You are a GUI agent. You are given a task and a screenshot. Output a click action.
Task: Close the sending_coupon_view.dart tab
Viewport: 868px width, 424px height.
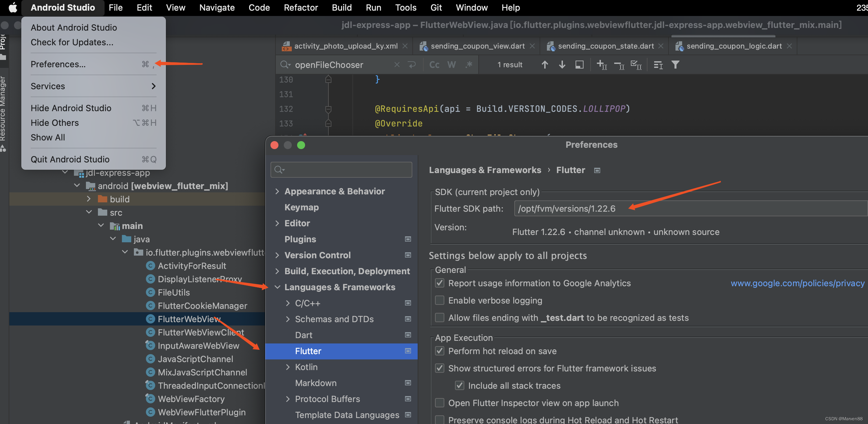[x=532, y=46]
